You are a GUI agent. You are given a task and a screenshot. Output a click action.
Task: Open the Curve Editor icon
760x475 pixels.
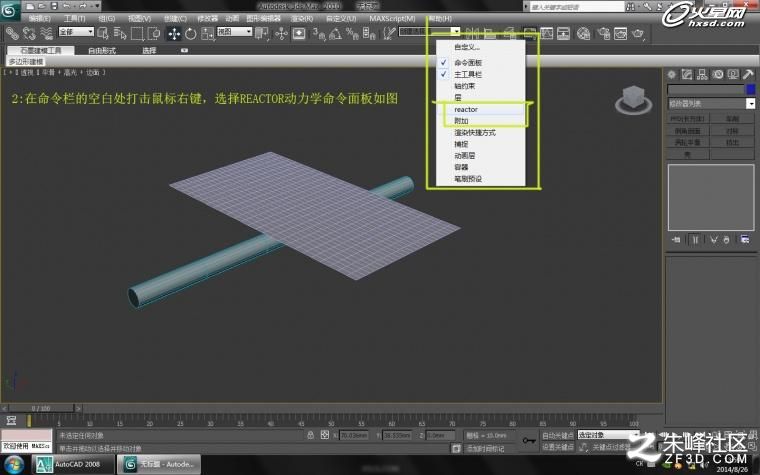pos(546,33)
